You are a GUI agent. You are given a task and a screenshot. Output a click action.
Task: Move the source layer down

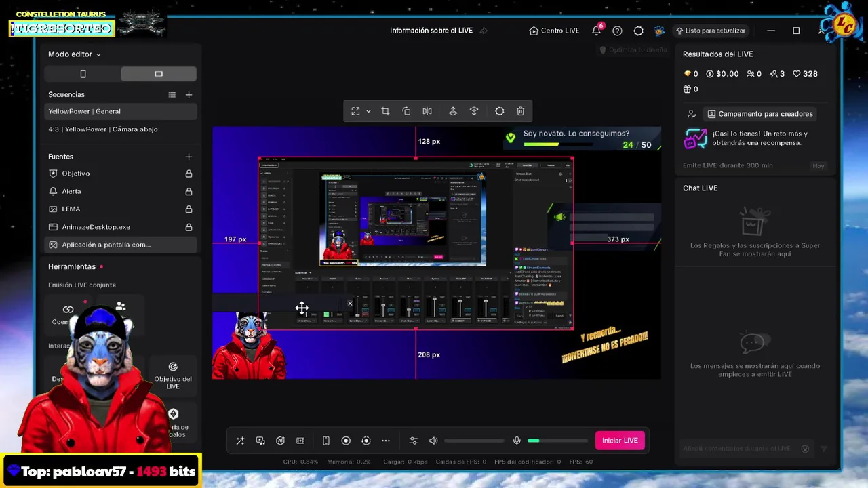474,111
